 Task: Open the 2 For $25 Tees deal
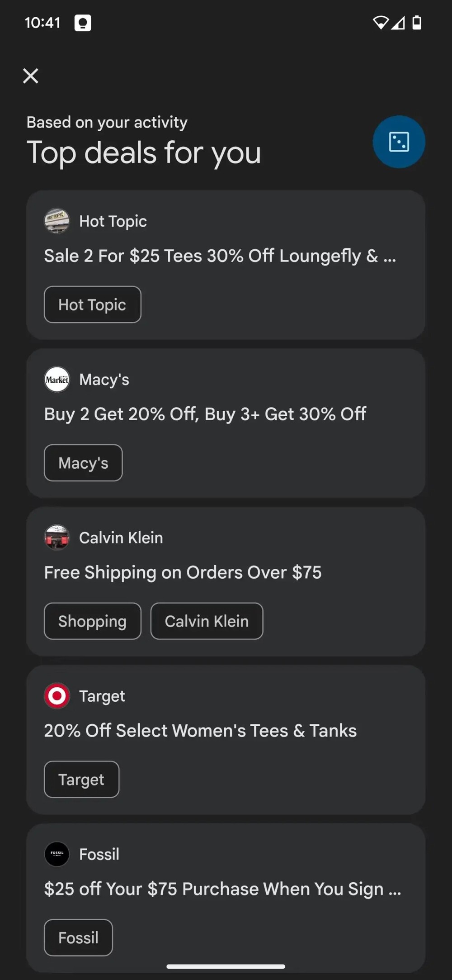coord(220,256)
